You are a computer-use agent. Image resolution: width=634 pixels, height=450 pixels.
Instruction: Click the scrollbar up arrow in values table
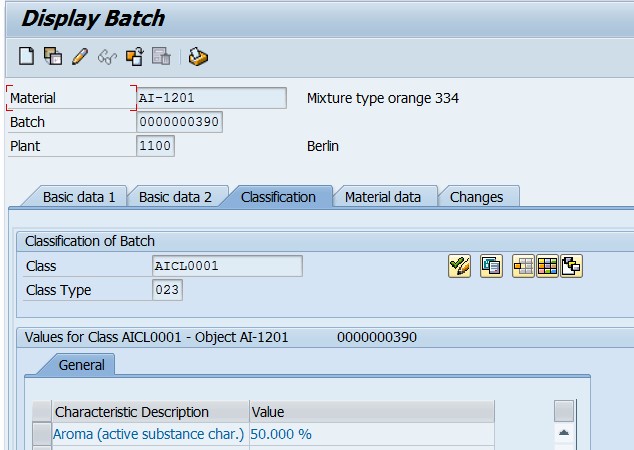[x=564, y=433]
